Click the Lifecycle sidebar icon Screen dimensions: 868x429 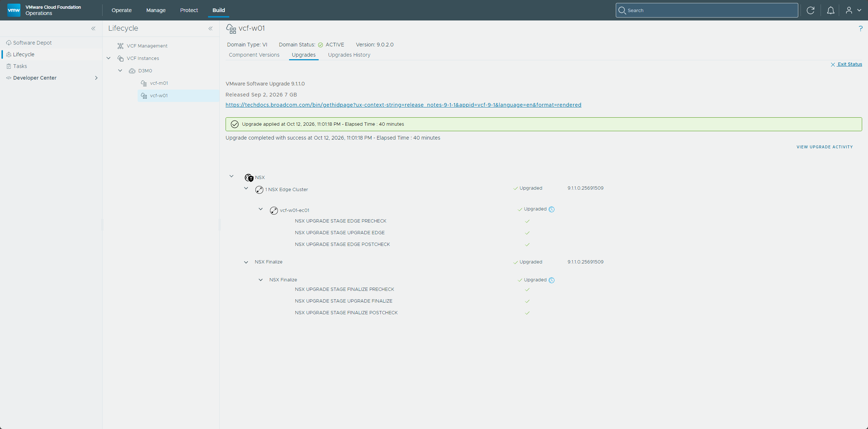click(9, 54)
